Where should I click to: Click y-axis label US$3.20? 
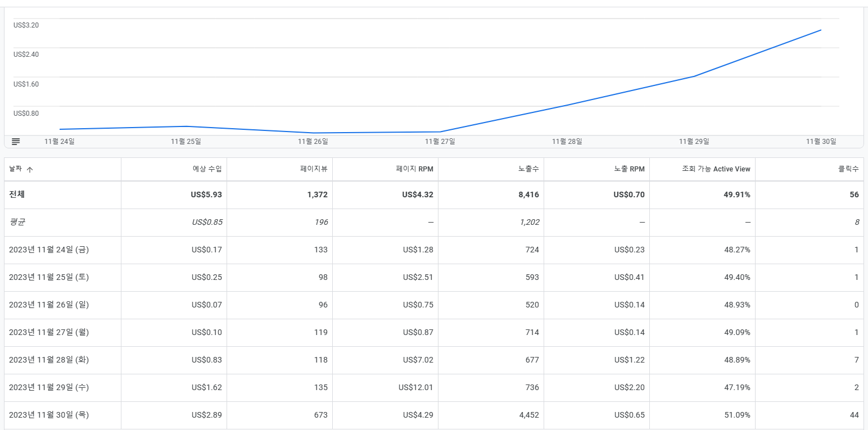[x=26, y=25]
